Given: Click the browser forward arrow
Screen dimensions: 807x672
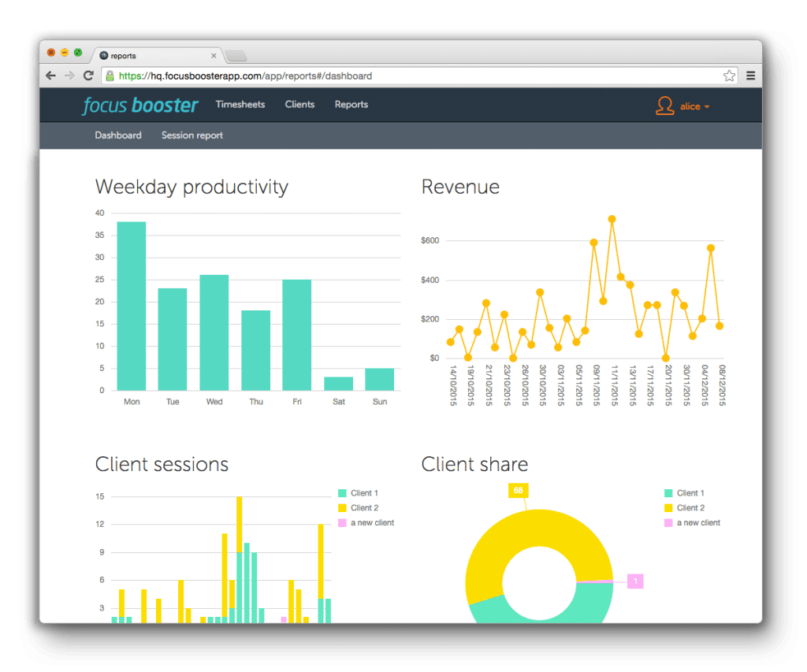Looking at the screenshot, I should click(69, 76).
